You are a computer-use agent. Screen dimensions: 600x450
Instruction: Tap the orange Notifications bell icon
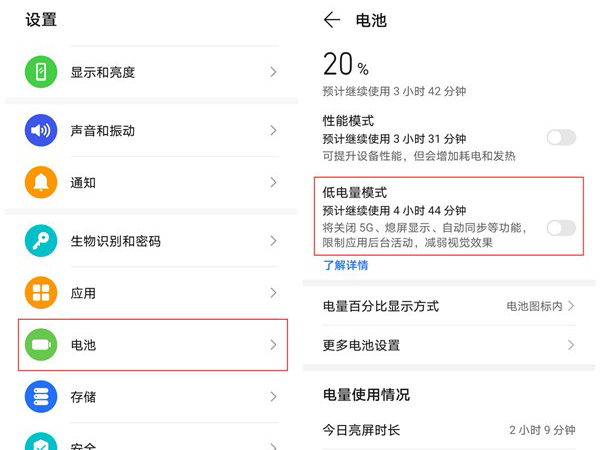click(x=41, y=182)
